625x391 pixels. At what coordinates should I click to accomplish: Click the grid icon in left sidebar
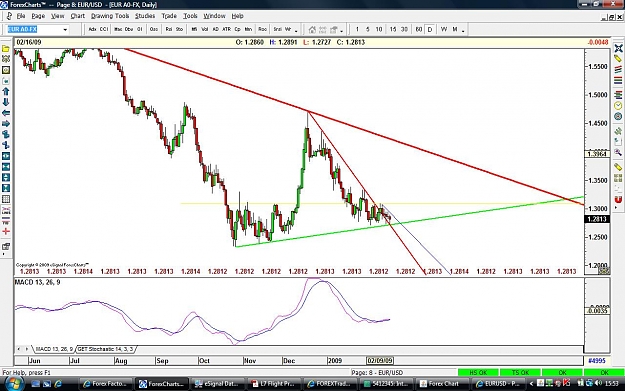pos(6,199)
